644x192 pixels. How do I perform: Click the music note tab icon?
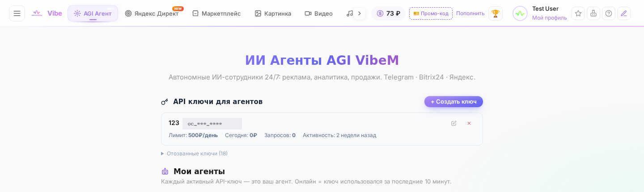click(350, 13)
